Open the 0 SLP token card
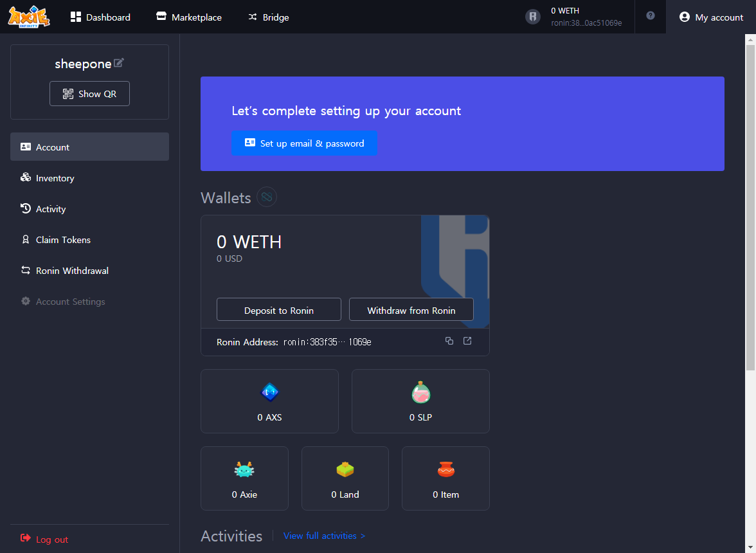This screenshot has height=553, width=756. [420, 401]
